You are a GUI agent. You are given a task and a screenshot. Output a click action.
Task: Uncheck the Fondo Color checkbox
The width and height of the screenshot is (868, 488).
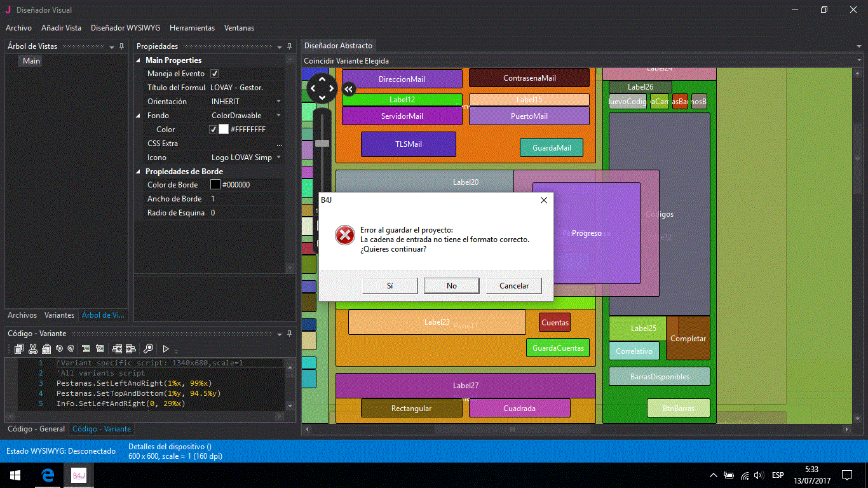(x=214, y=130)
